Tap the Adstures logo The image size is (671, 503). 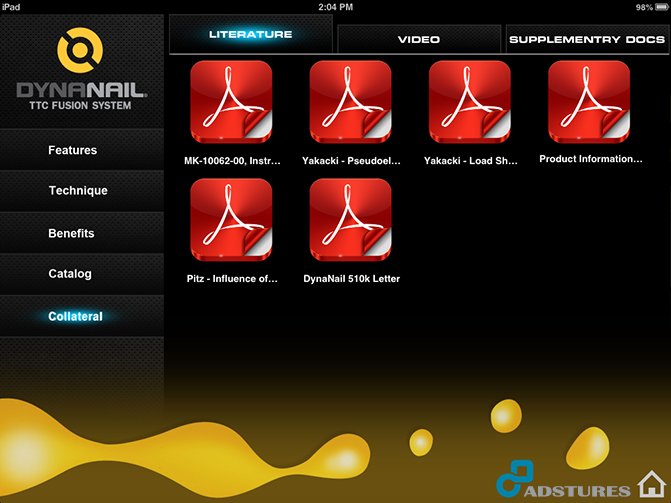[x=564, y=479]
